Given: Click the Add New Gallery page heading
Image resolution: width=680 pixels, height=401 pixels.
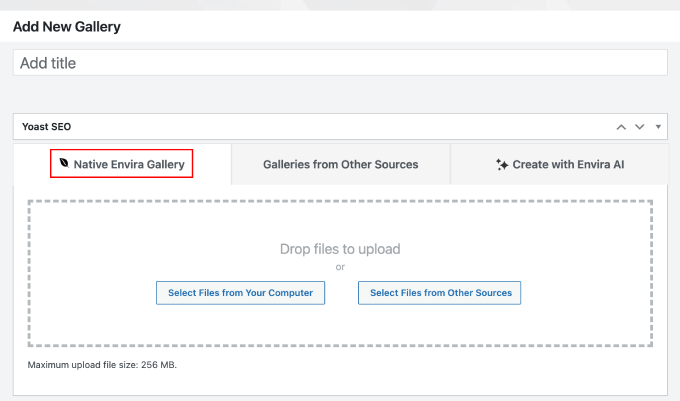Looking at the screenshot, I should point(67,27).
